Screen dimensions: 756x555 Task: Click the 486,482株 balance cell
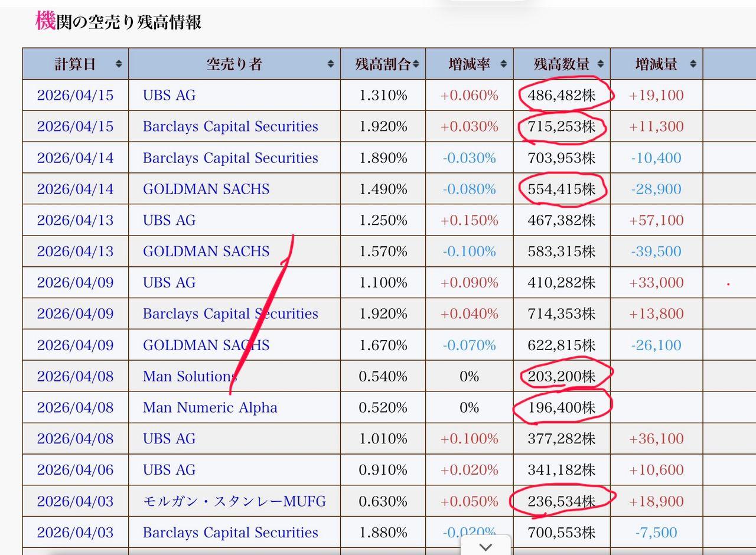coord(562,95)
